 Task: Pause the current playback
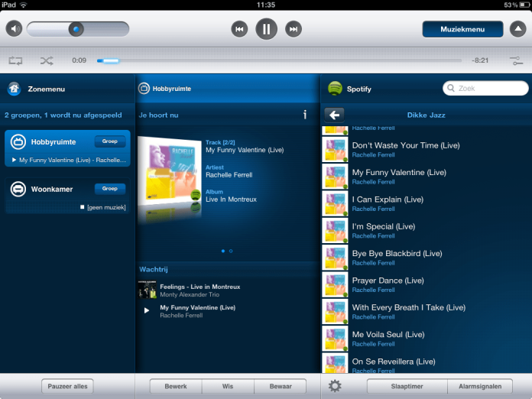[x=266, y=29]
